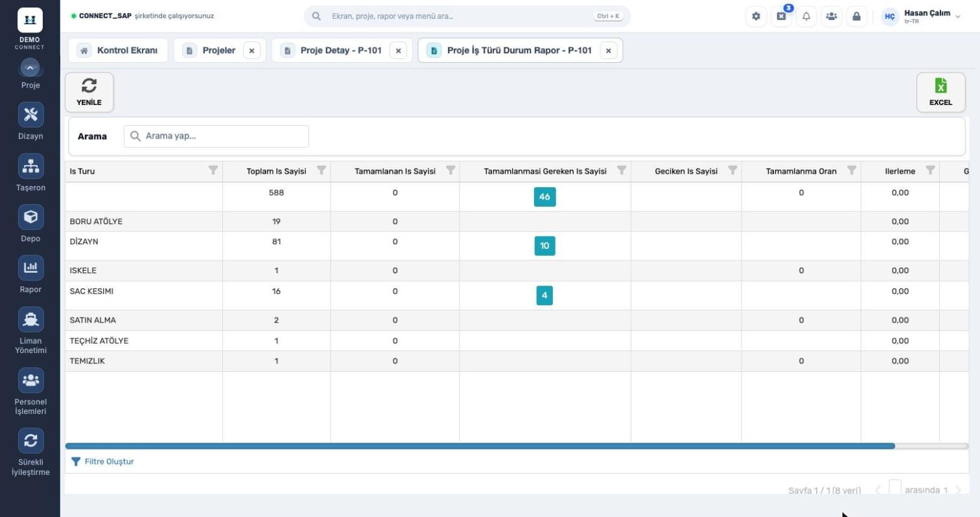Click the horizontal table scrollbar
Image resolution: width=980 pixels, height=517 pixels.
[480, 446]
